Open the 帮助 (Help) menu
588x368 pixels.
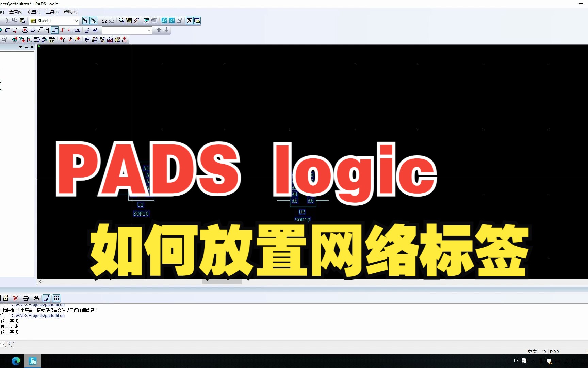(x=70, y=12)
